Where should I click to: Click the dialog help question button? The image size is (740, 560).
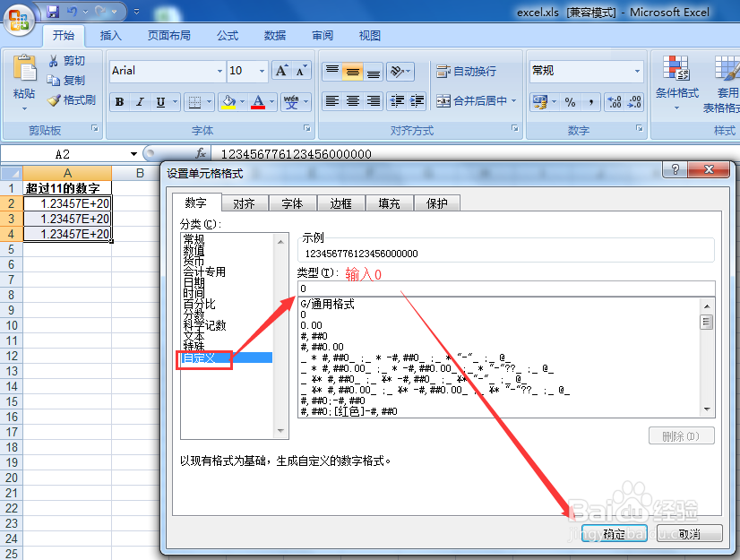pyautogui.click(x=675, y=169)
